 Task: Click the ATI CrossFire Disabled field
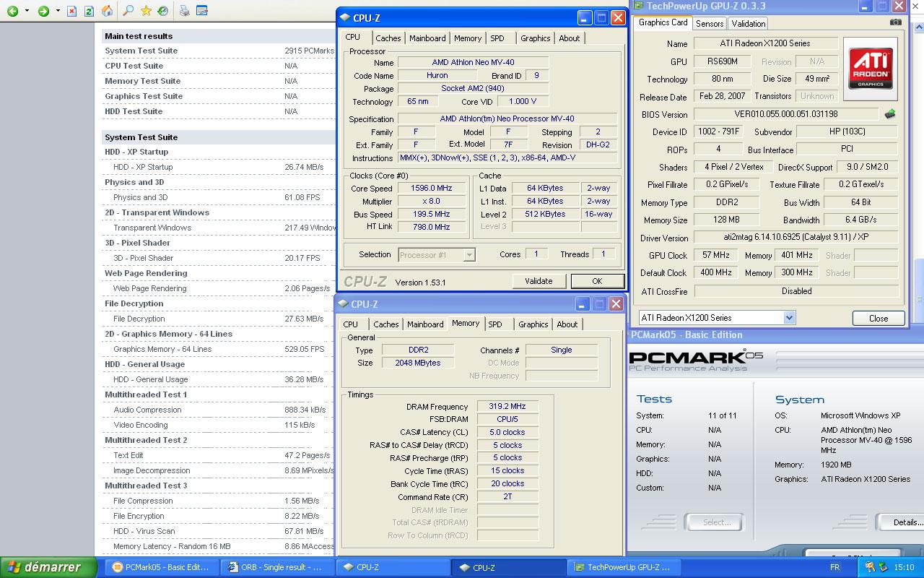coord(796,291)
